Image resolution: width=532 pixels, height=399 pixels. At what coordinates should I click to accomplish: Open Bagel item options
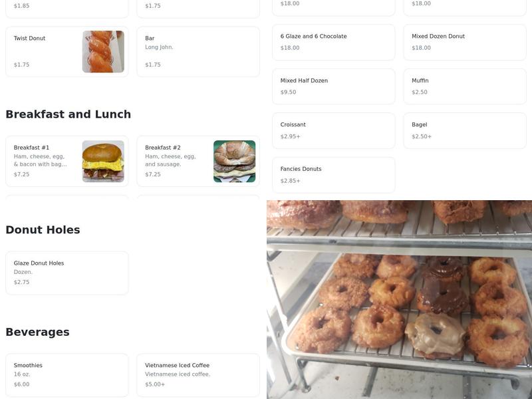[465, 130]
